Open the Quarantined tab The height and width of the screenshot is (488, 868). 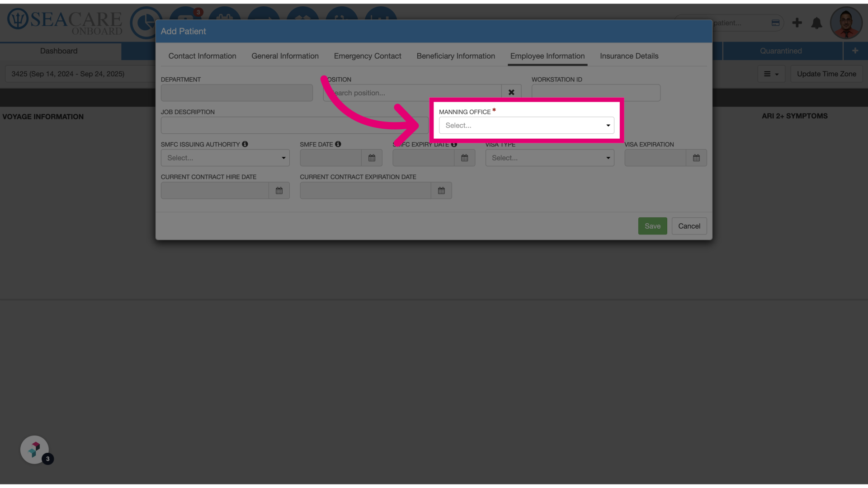tap(781, 51)
